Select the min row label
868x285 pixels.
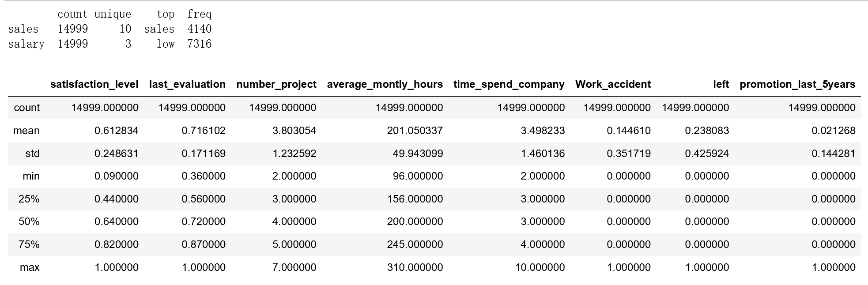click(31, 176)
